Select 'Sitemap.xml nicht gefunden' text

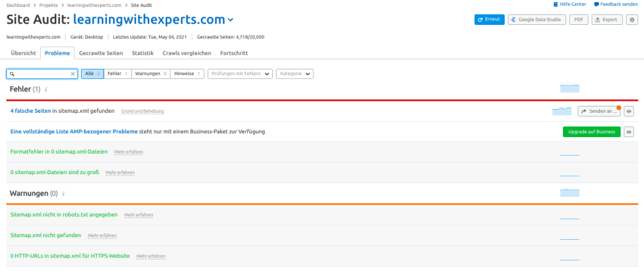[45, 235]
